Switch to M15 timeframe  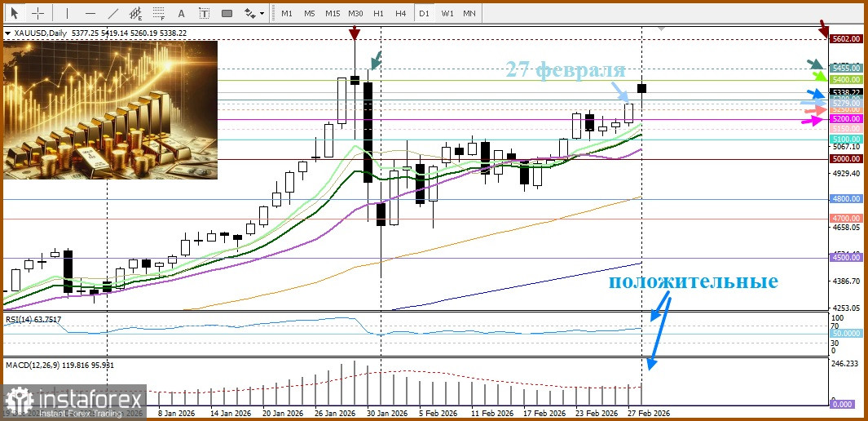333,13
